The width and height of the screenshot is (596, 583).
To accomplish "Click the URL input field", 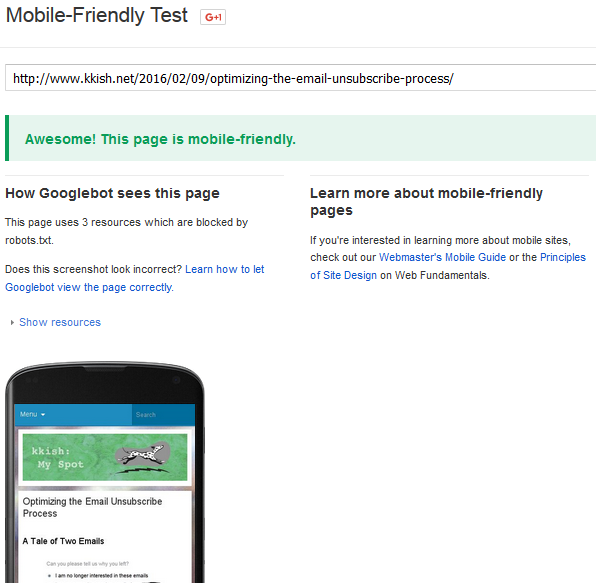I will point(300,78).
